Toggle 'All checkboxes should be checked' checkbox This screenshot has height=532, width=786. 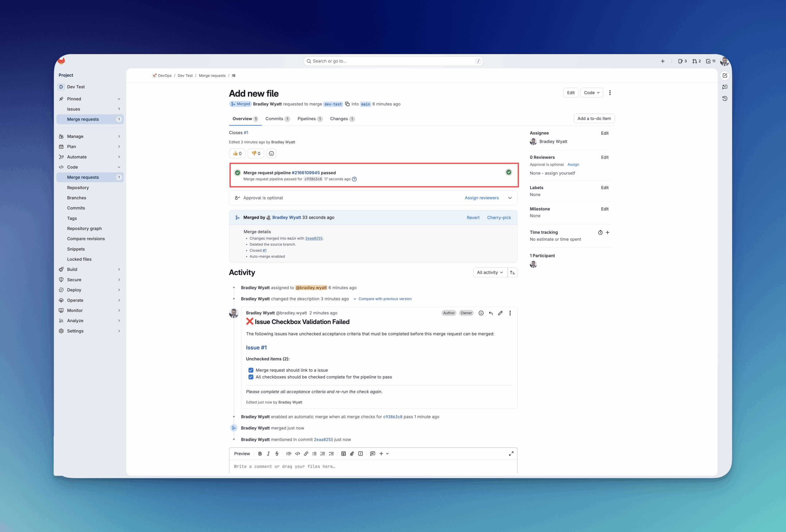(x=251, y=377)
